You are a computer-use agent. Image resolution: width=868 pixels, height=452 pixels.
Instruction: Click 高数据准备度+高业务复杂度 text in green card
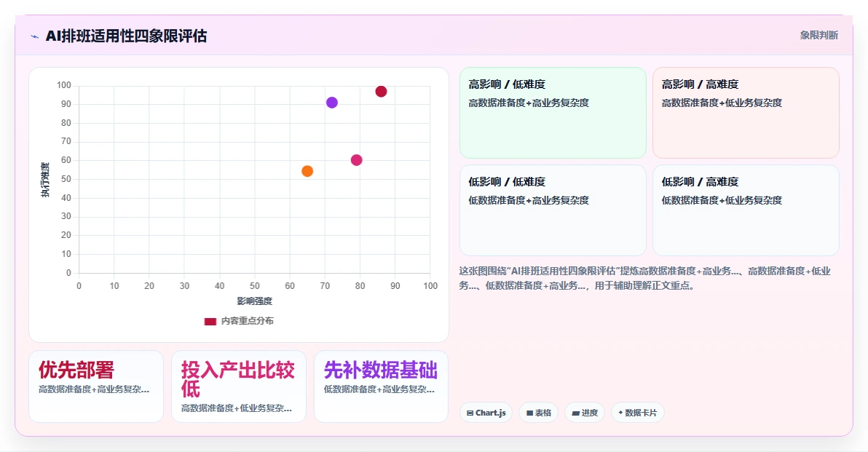529,103
